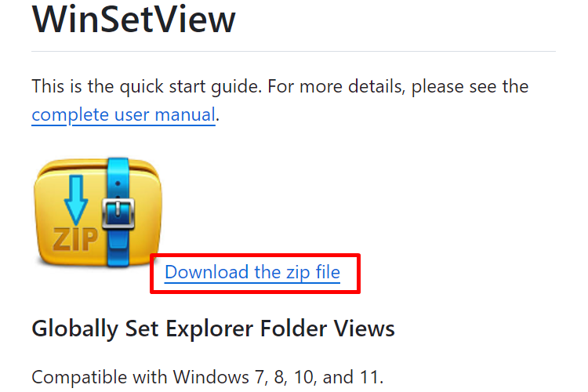Click the word 'manual' in the link
This screenshot has width=588, height=392.
(185, 114)
